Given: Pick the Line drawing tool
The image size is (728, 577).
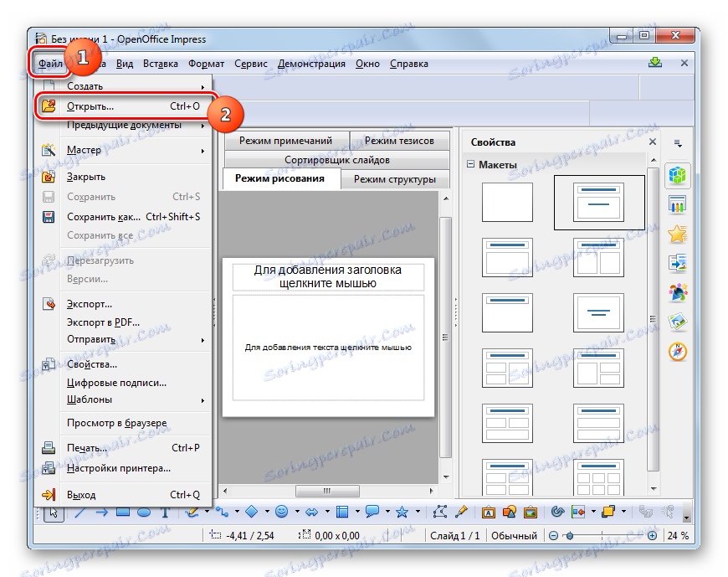Looking at the screenshot, I should (x=81, y=512).
